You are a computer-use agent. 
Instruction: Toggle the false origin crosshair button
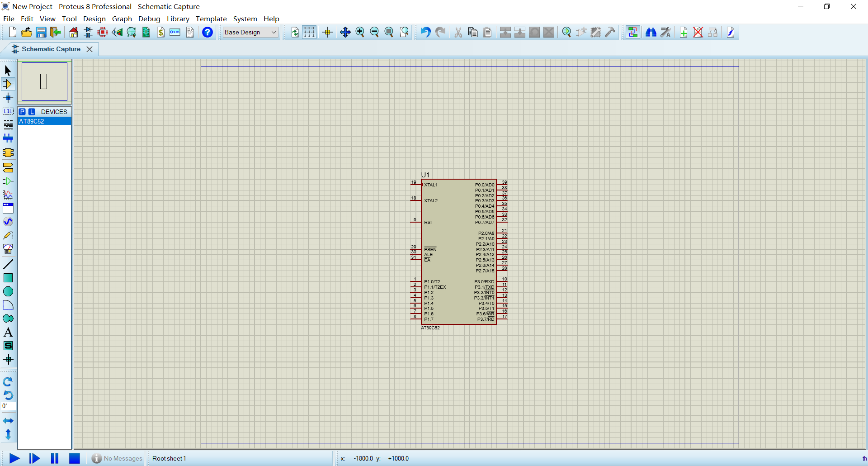click(328, 32)
